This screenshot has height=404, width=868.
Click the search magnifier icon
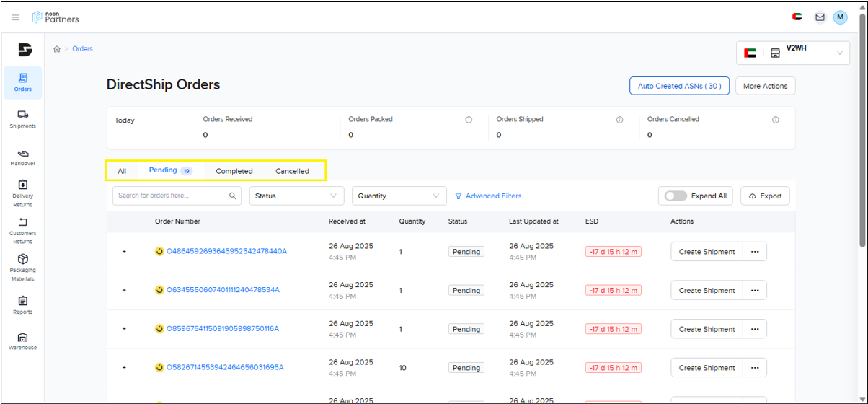pyautogui.click(x=233, y=196)
